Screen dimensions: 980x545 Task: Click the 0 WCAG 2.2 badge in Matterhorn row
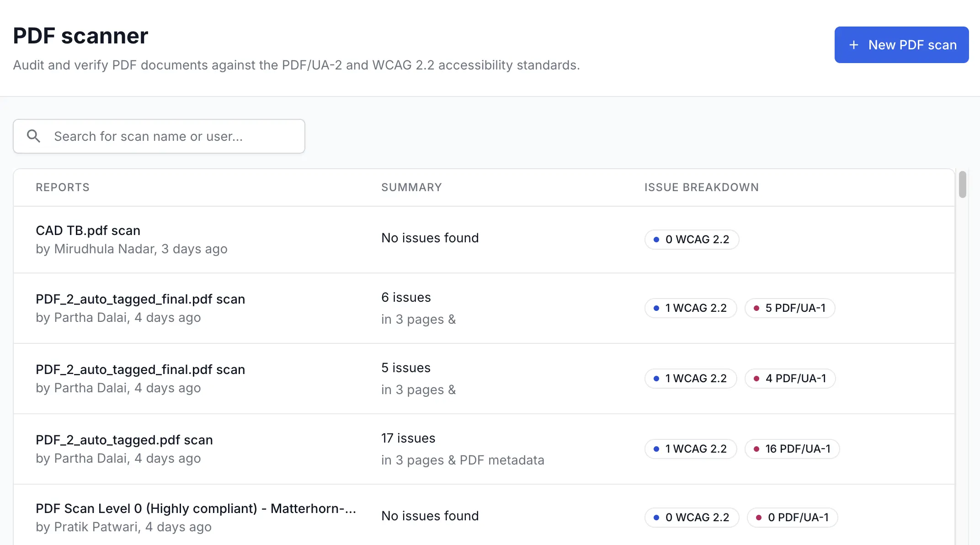tap(692, 518)
